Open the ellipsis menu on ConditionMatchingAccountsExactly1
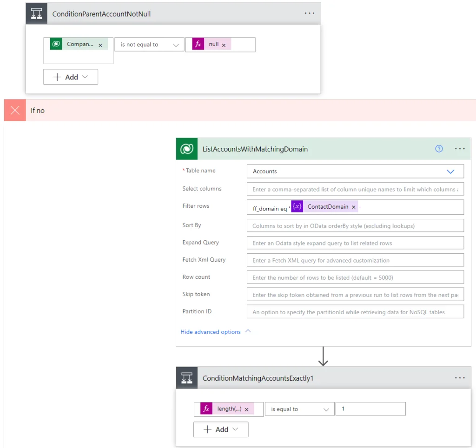476x448 pixels. pyautogui.click(x=460, y=378)
